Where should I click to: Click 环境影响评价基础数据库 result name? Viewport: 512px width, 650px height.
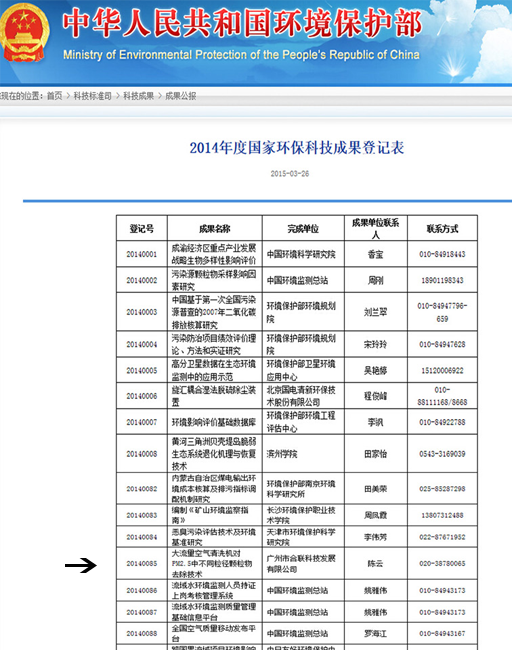point(214,422)
